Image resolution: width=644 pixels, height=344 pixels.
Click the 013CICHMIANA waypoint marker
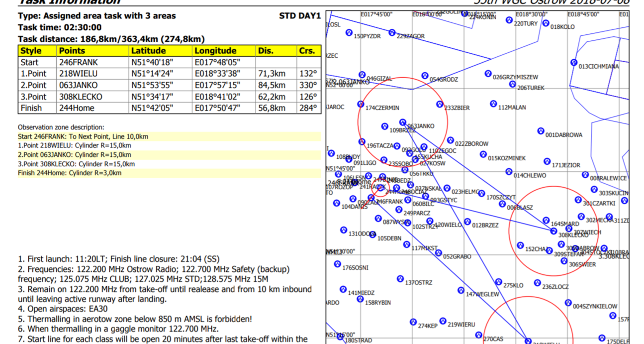pyautogui.click(x=573, y=63)
